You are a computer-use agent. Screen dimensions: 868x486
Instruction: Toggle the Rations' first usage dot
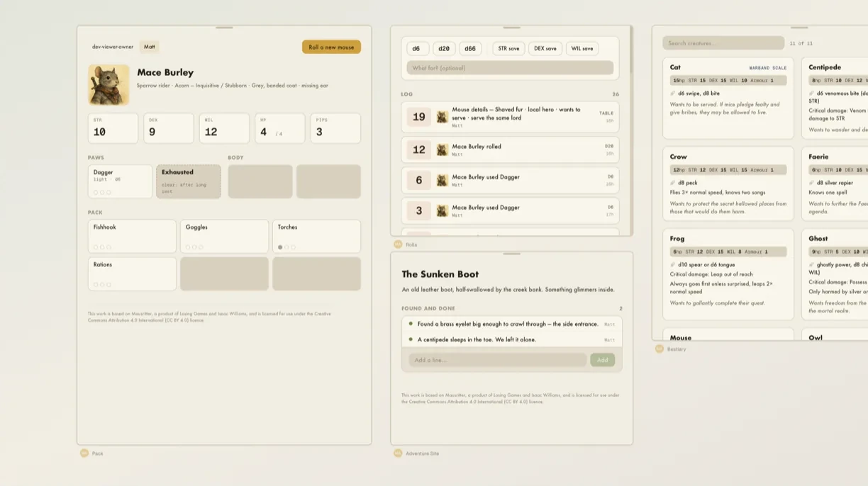96,285
